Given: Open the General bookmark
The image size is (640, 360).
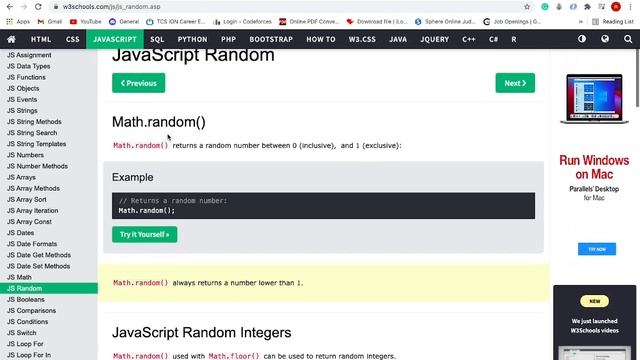Looking at the screenshot, I should click(124, 22).
